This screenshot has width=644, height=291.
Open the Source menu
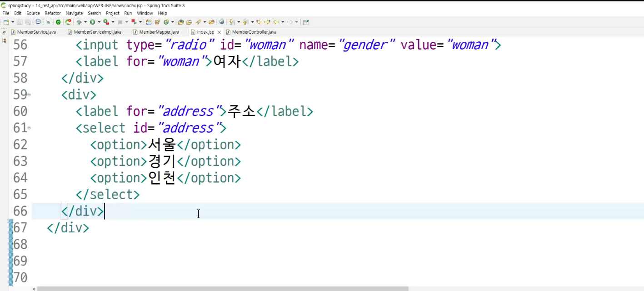33,13
